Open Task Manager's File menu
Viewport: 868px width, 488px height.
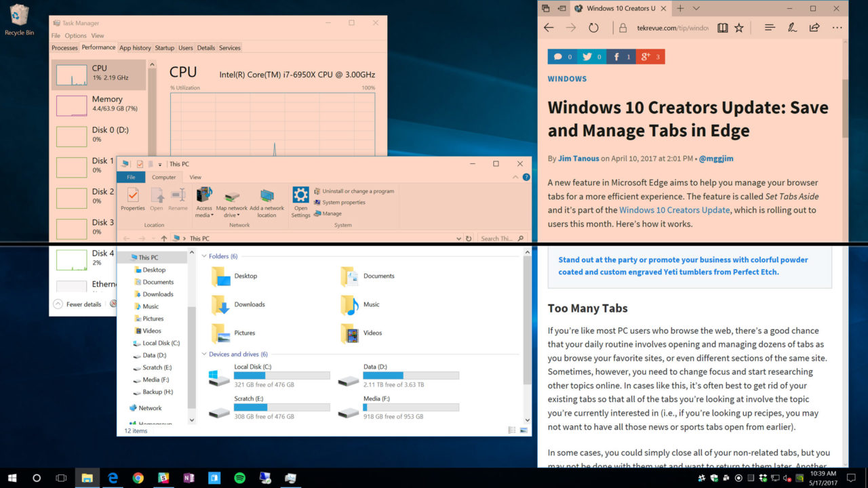point(56,36)
